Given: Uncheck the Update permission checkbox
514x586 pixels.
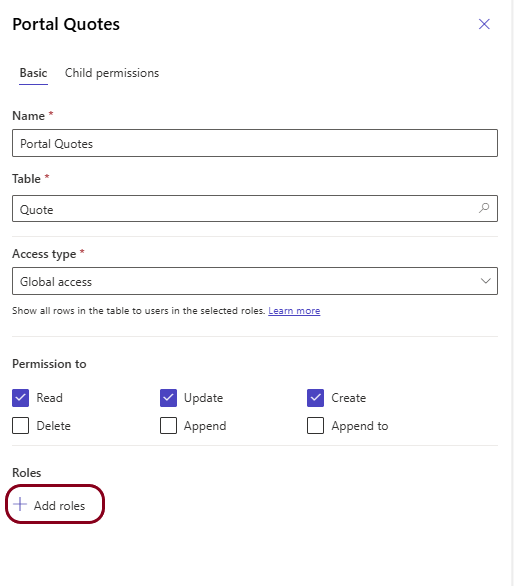Looking at the screenshot, I should coord(168,398).
